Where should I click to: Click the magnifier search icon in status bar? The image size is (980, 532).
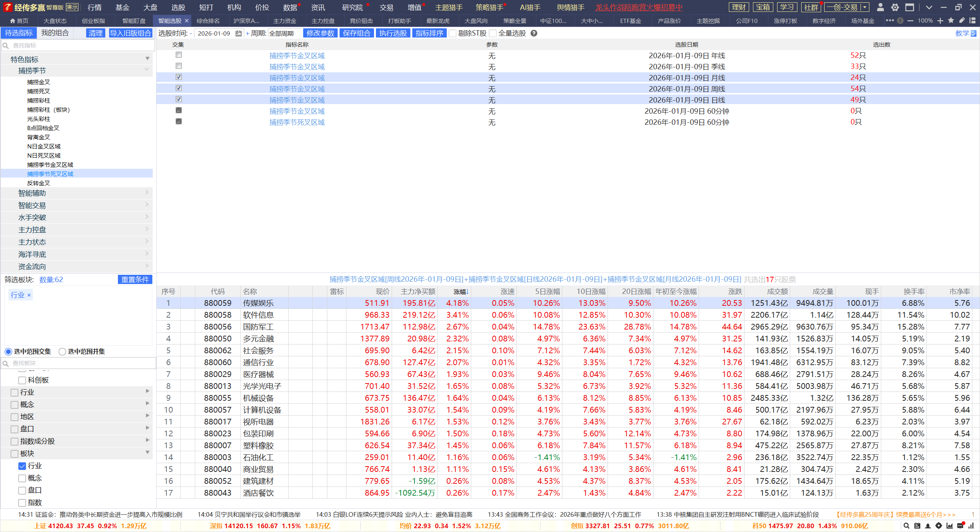(906, 526)
